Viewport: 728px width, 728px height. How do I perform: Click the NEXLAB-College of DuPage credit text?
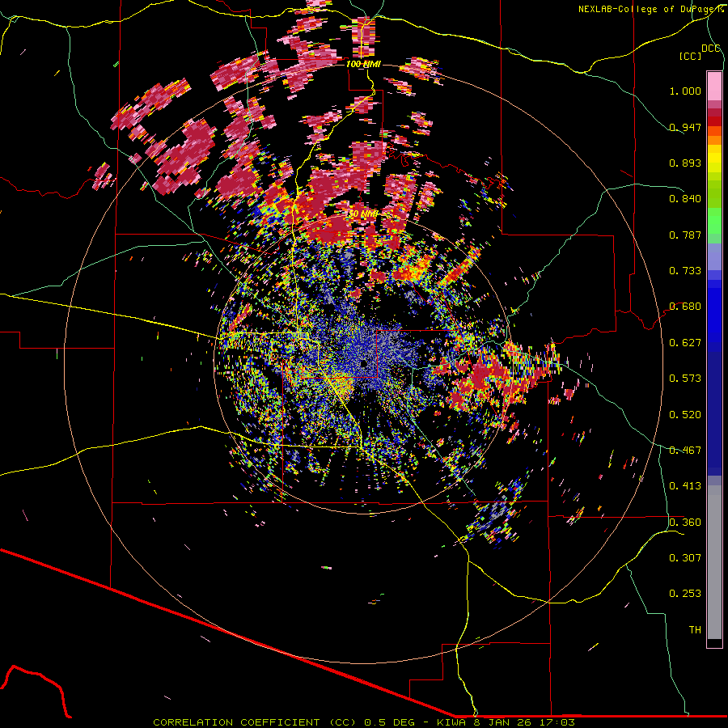(x=650, y=9)
